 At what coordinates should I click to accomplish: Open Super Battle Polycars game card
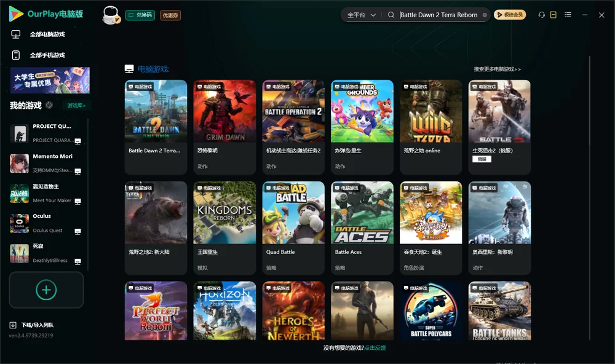(x=431, y=311)
